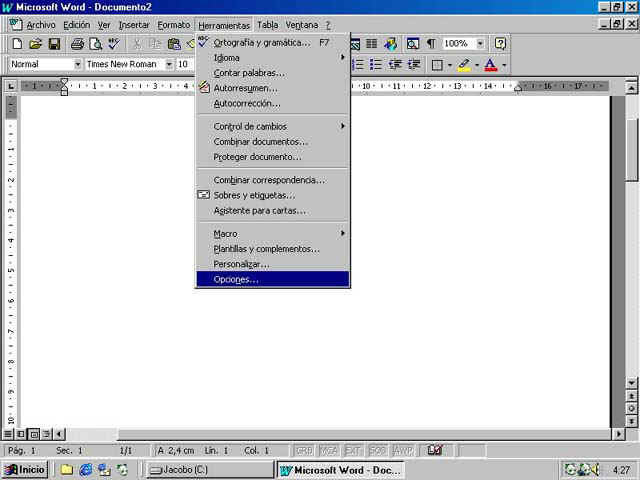Screen dimensions: 640x480
Task: Toggle the Drawing toolbar icon
Action: [x=391, y=43]
